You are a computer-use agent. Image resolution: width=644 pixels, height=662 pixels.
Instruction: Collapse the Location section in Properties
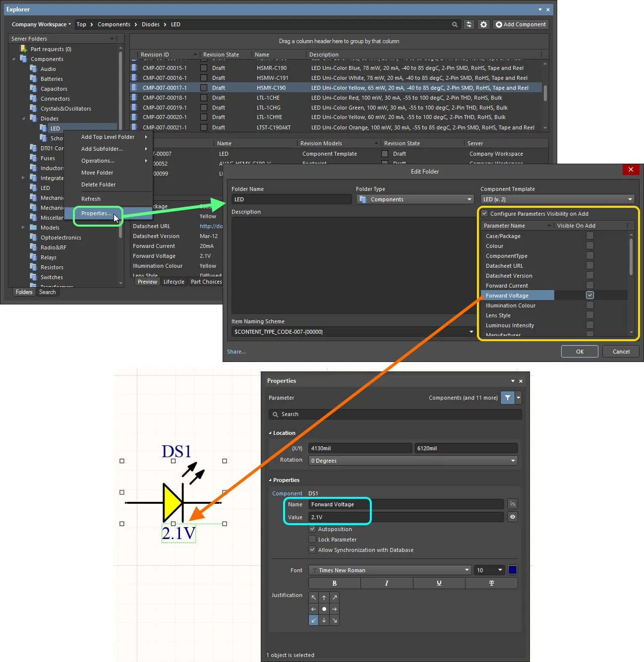click(x=270, y=433)
